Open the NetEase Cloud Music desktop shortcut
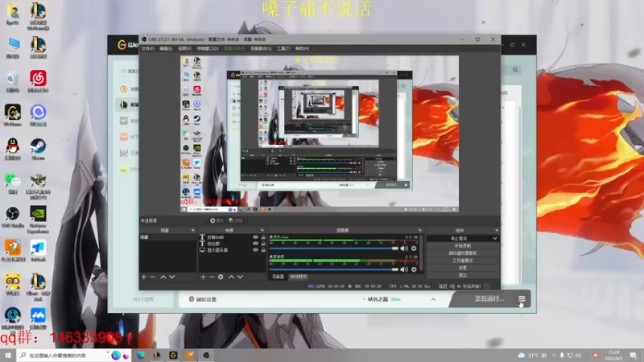Viewport: 644px width, 362px height. coord(38,81)
